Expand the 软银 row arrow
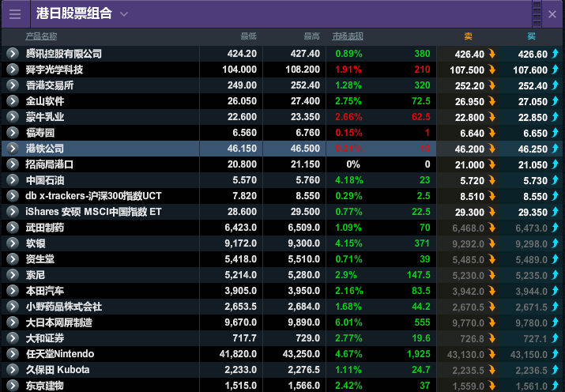565x392 pixels. tap(13, 243)
